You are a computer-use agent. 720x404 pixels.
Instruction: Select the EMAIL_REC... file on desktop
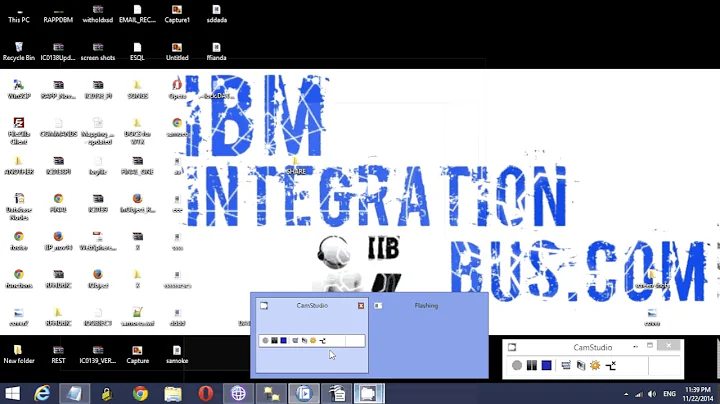(x=137, y=14)
